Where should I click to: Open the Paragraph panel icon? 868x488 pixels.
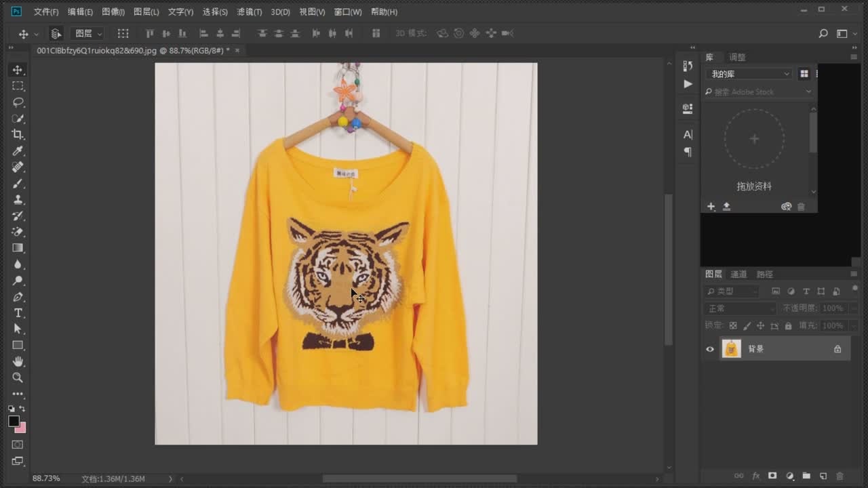coord(688,152)
